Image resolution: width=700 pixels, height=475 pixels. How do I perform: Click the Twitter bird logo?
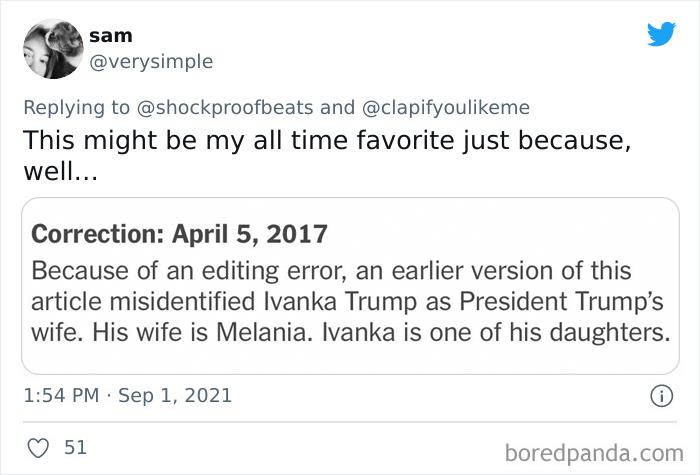coord(661,34)
